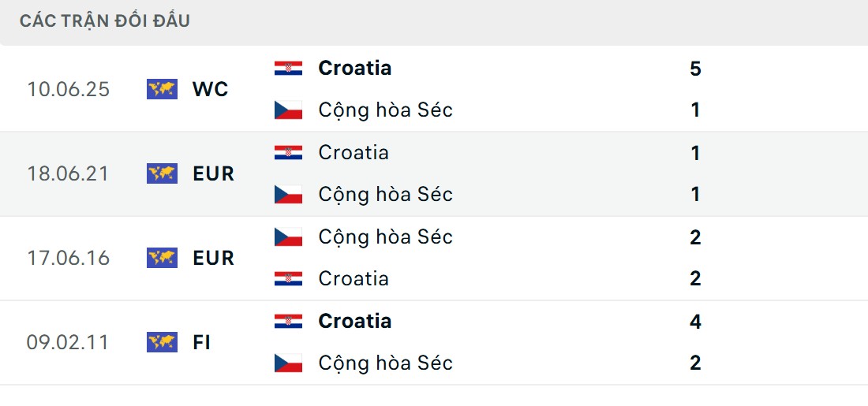The image size is (868, 406).
Task: Click the world map icon in the 17.06.16 row
Action: click(x=162, y=258)
